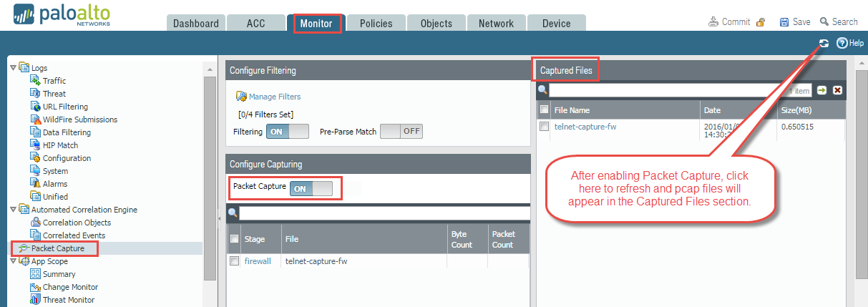Viewport: 868px width, 307px height.
Task: Click Captured Files search magnifier icon
Action: (x=542, y=90)
